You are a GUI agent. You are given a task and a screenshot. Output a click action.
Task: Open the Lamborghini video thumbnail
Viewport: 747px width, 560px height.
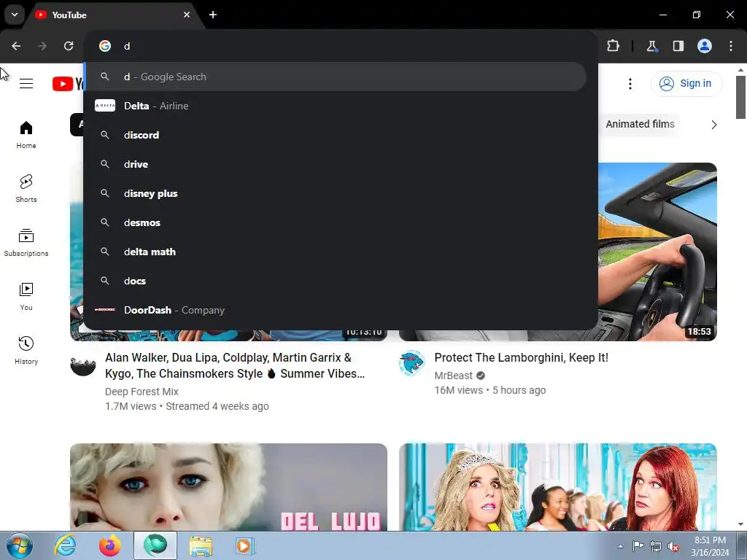(657, 252)
